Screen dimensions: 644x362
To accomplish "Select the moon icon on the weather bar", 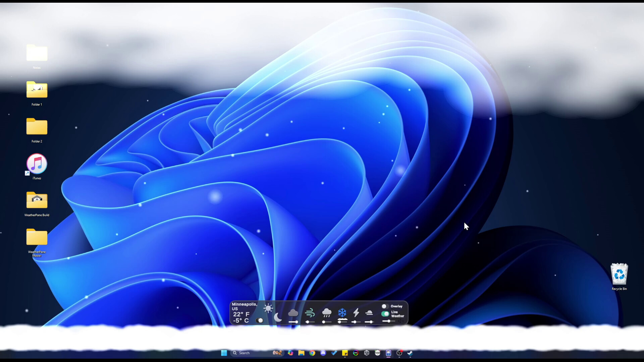I will (x=278, y=317).
